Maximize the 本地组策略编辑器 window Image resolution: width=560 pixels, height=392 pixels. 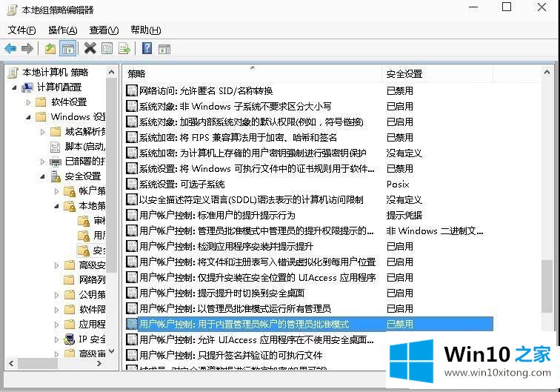(x=507, y=7)
